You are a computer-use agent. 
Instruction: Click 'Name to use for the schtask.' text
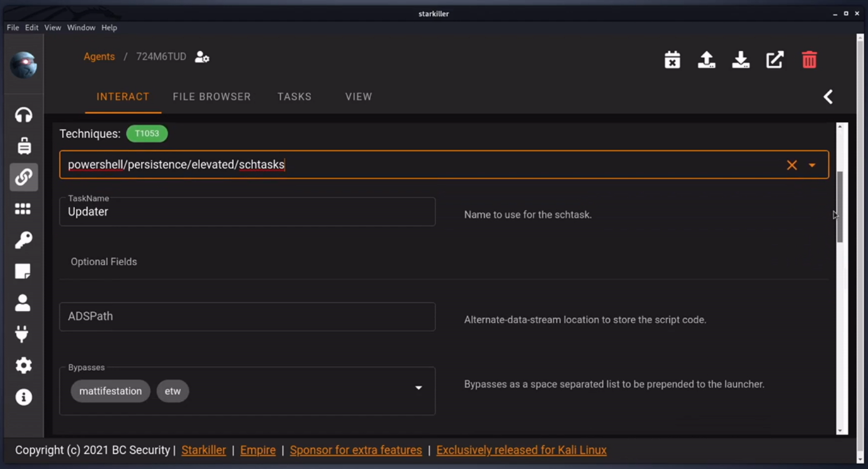click(528, 215)
